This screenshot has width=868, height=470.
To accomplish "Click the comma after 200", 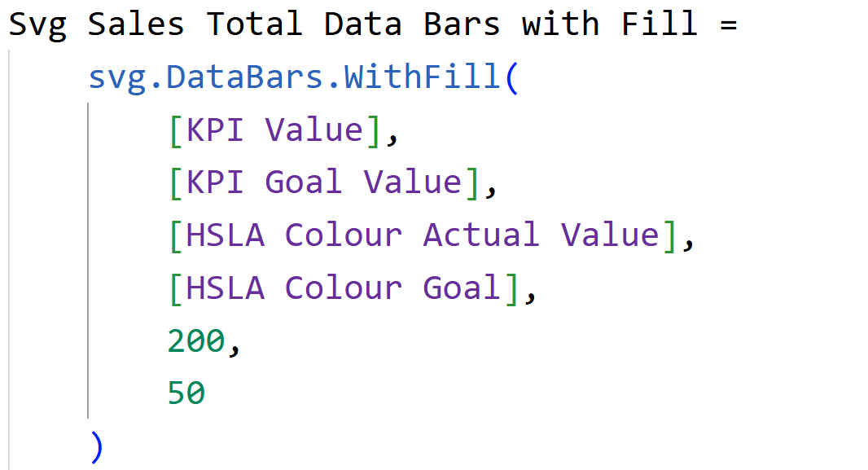I will [x=235, y=344].
